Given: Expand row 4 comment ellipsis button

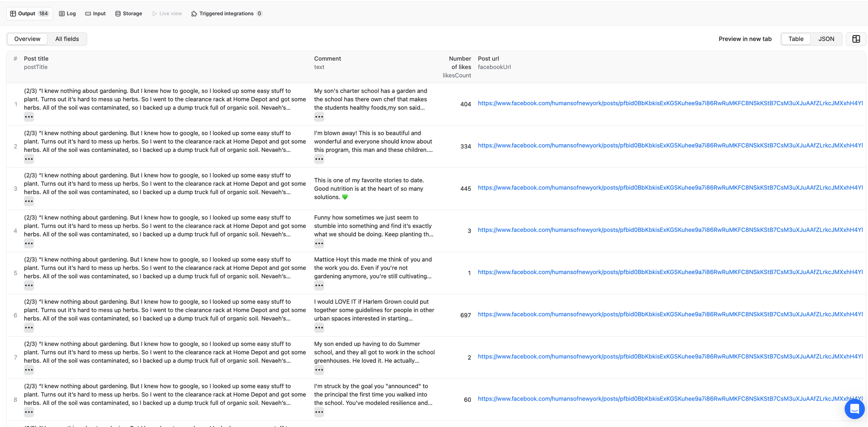Looking at the screenshot, I should point(319,243).
